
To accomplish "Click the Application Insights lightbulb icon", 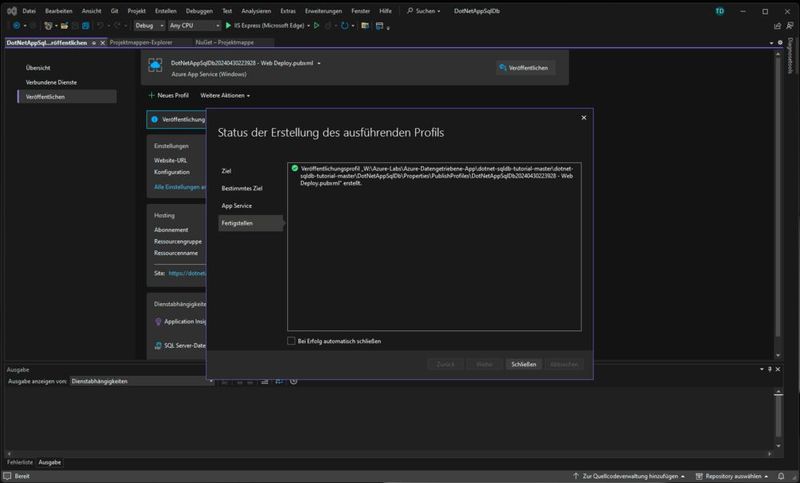I will tap(158, 322).
